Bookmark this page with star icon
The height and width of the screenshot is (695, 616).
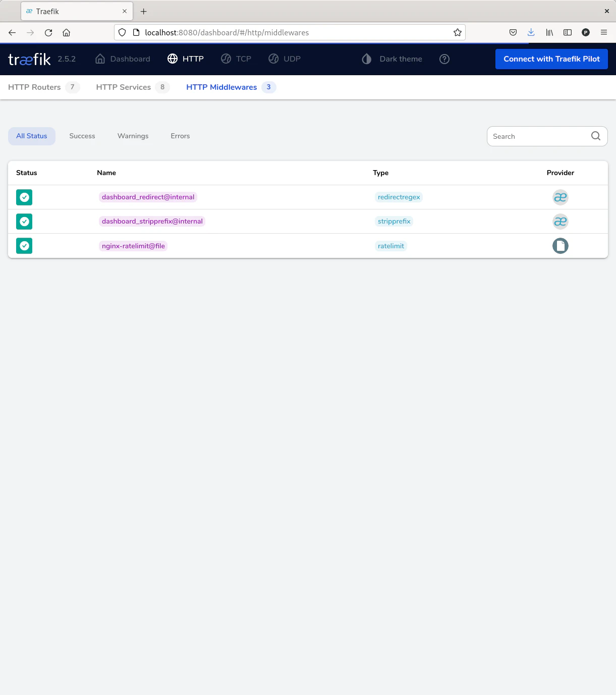(x=457, y=33)
